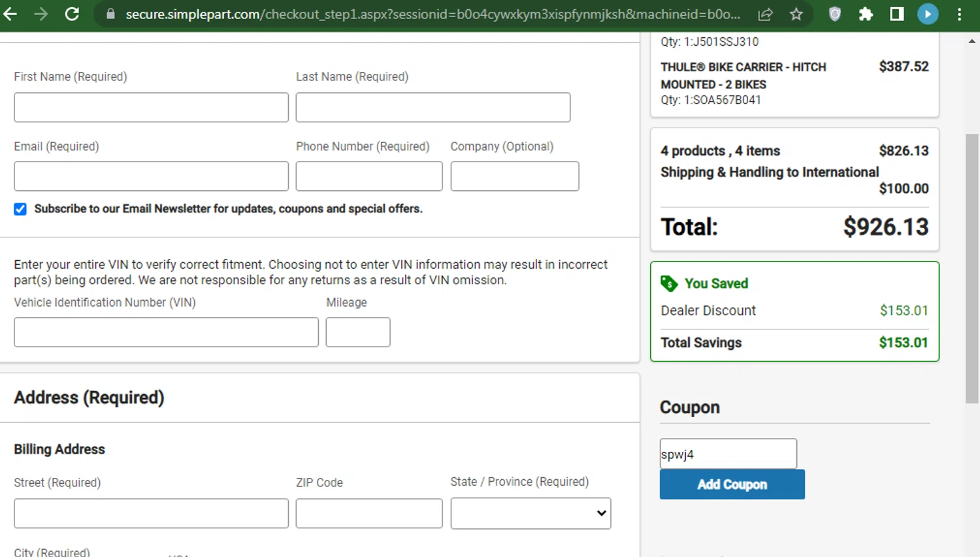Select the Company optional field
The width and height of the screenshot is (980, 557).
[515, 176]
